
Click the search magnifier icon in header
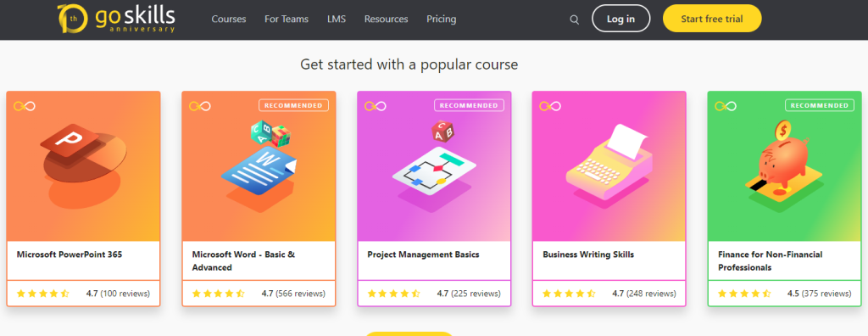(574, 20)
